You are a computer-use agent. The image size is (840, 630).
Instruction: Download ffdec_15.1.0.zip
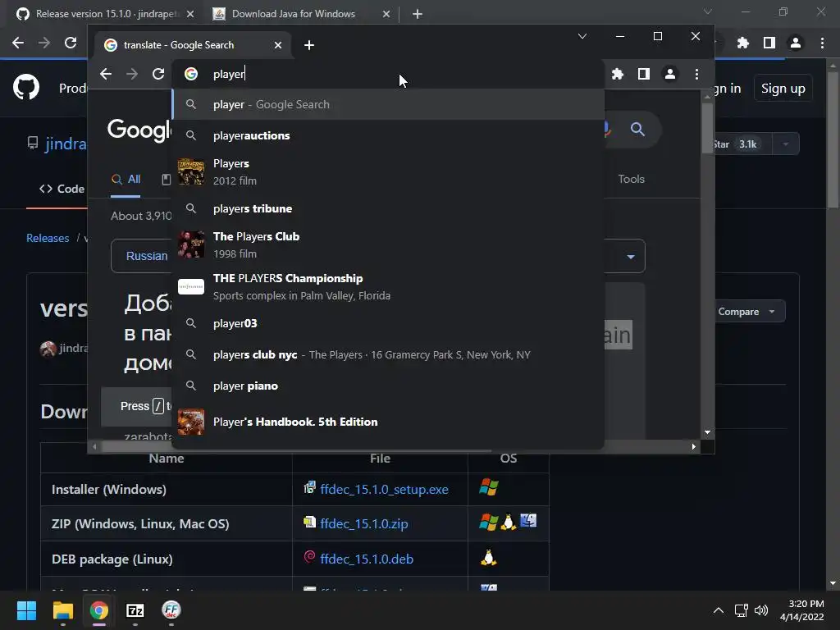tap(363, 523)
